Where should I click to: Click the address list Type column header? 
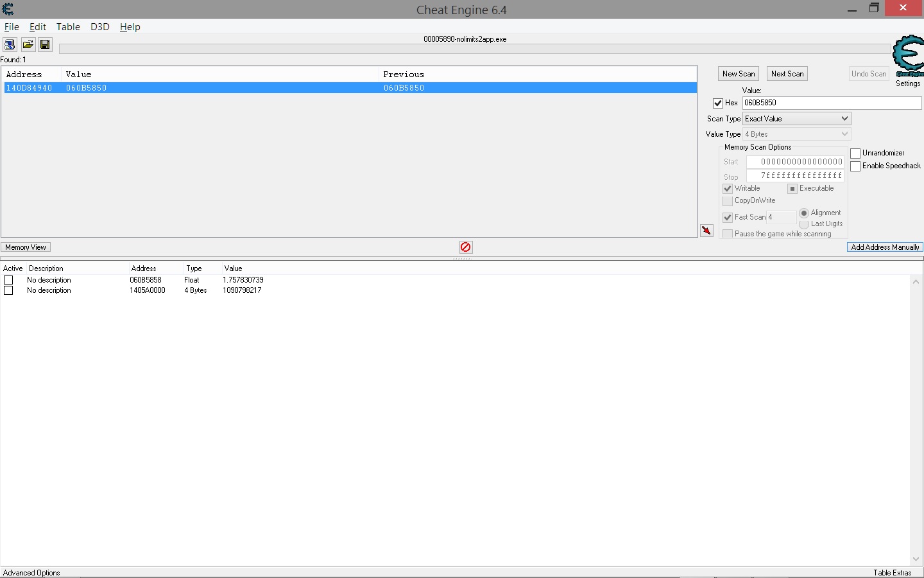click(x=194, y=268)
